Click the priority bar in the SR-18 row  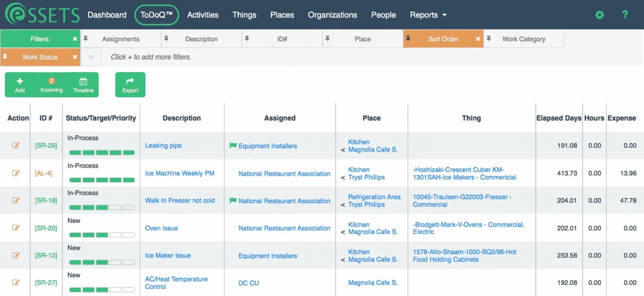point(102,207)
